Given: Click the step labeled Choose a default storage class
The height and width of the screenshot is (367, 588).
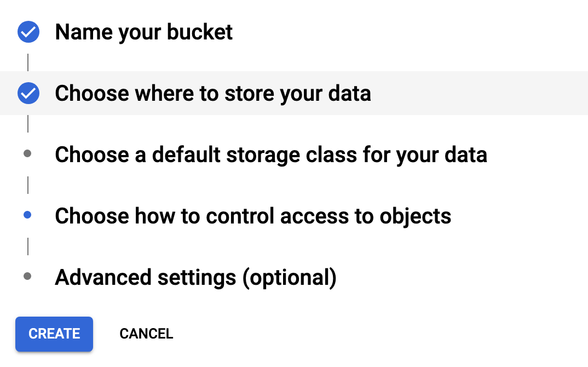Looking at the screenshot, I should [270, 154].
